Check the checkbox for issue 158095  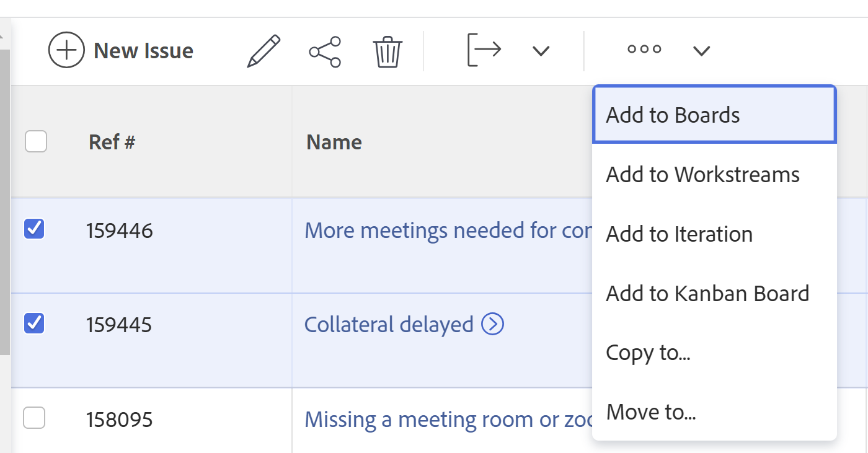pyautogui.click(x=34, y=418)
